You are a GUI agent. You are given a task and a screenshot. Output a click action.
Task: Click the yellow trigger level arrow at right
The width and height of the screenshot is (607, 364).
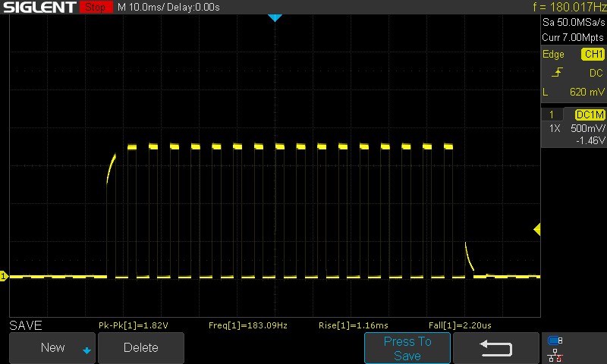pyautogui.click(x=537, y=229)
